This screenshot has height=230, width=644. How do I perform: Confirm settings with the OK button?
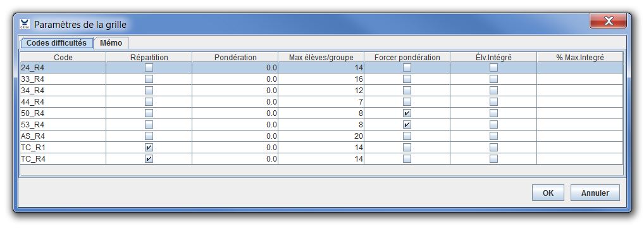pos(548,193)
